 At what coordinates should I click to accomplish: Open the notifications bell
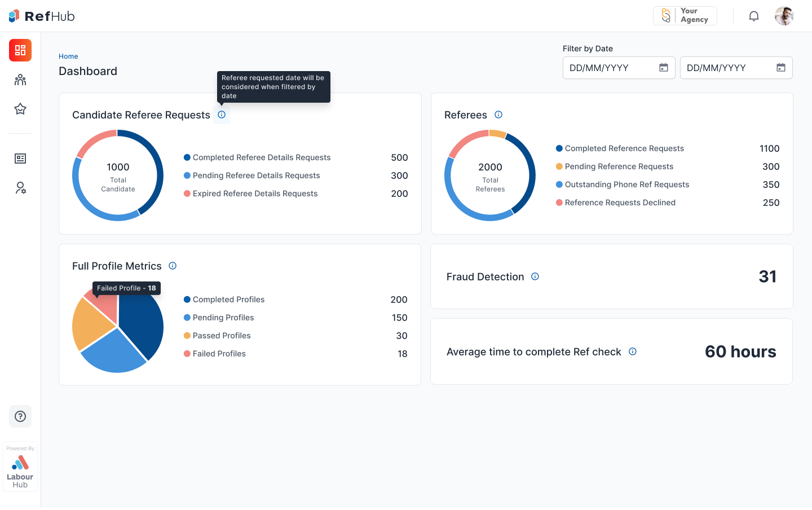pos(754,16)
